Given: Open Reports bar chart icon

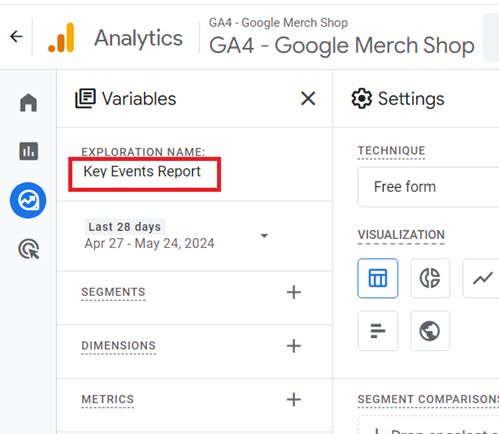Looking at the screenshot, I should click(x=29, y=151).
